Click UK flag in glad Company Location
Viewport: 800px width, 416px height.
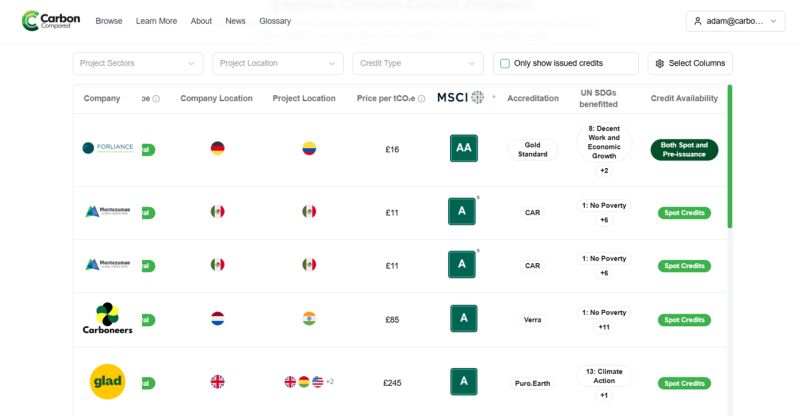(x=217, y=382)
